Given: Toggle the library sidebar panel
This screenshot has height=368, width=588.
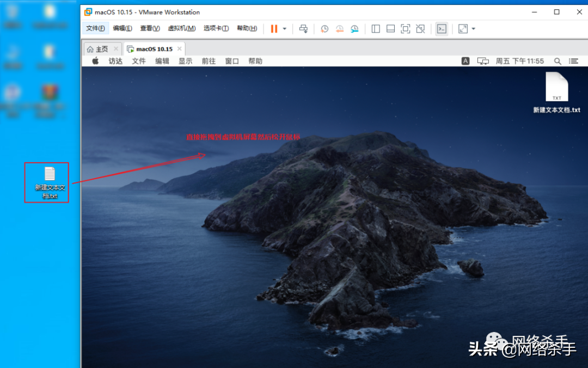Looking at the screenshot, I should (376, 29).
